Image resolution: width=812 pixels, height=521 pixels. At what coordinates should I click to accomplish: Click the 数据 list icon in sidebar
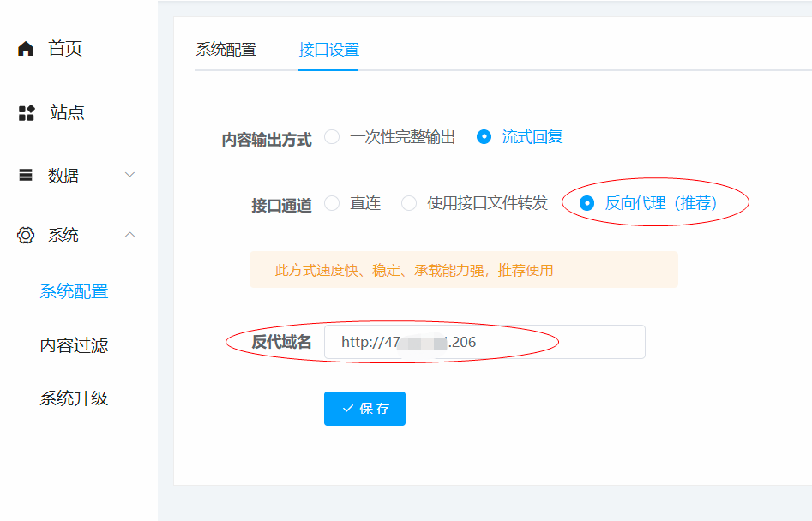click(25, 174)
